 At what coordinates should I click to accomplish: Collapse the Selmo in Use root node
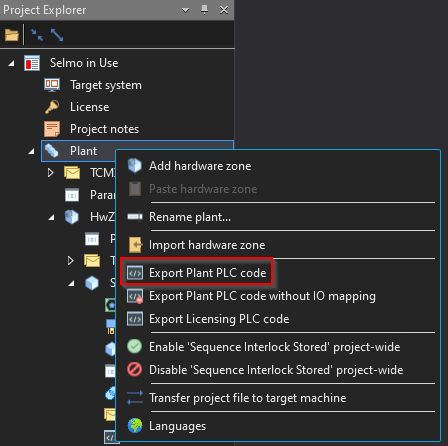tap(12, 63)
